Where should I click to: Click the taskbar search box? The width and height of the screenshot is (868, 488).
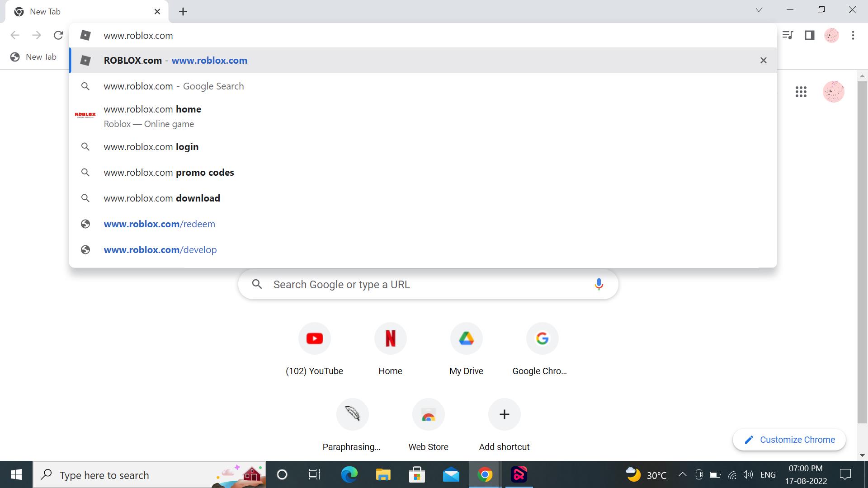tap(149, 474)
